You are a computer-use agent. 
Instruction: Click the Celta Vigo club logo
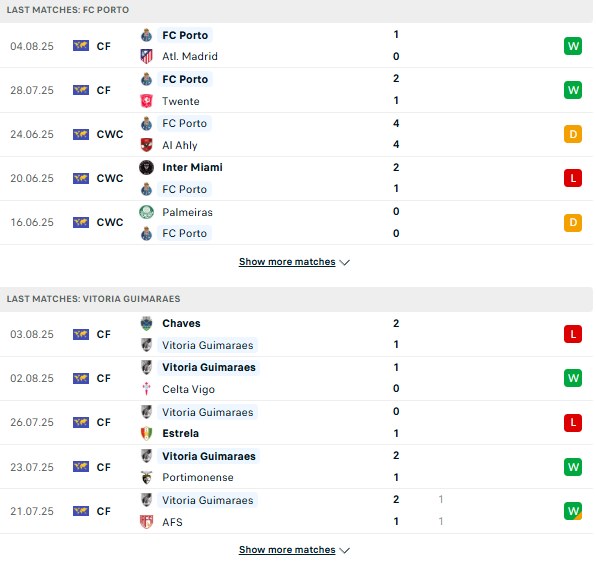[146, 389]
